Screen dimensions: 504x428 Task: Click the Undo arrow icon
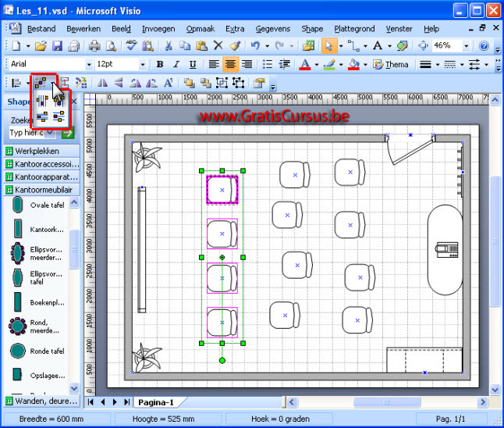tap(256, 46)
